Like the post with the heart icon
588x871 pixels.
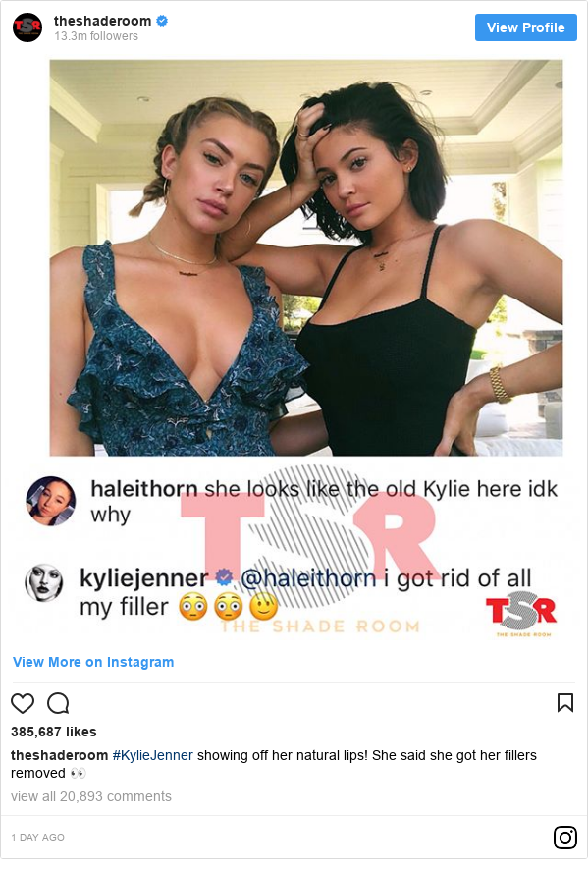(x=23, y=703)
